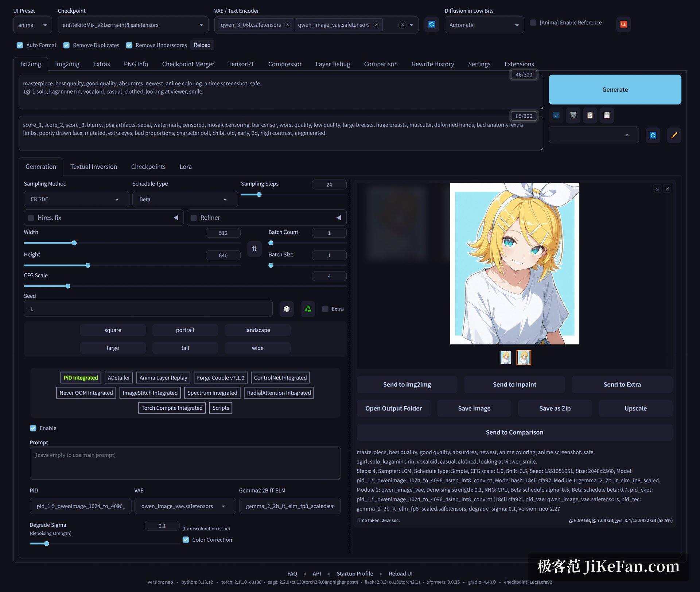The width and height of the screenshot is (700, 592).
Task: Open the ADetailer script section
Action: tap(119, 378)
